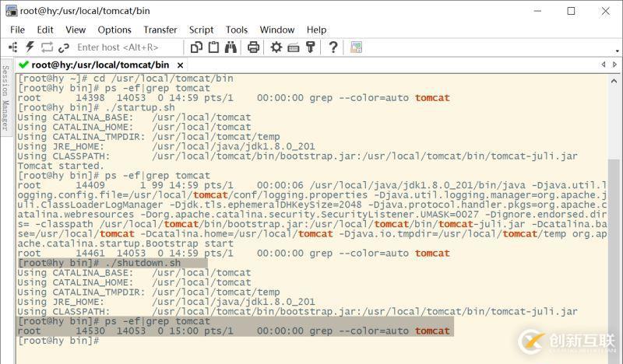
Task: Click the Keymap Editor keyboard icon
Action: tap(294, 47)
